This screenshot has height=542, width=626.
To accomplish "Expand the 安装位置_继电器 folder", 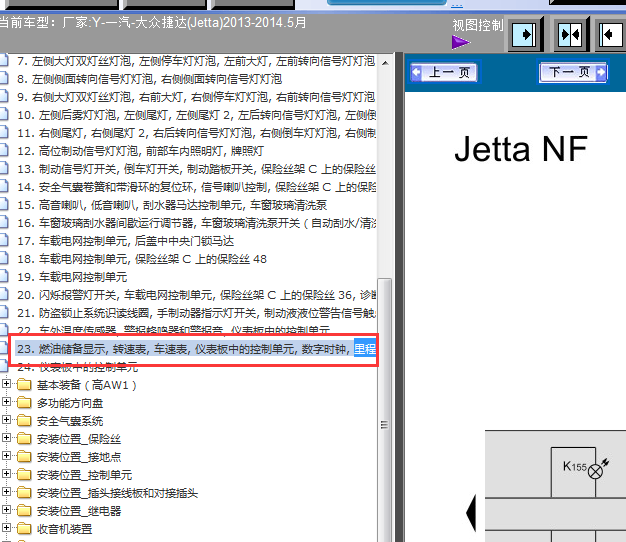I will [x=6, y=509].
